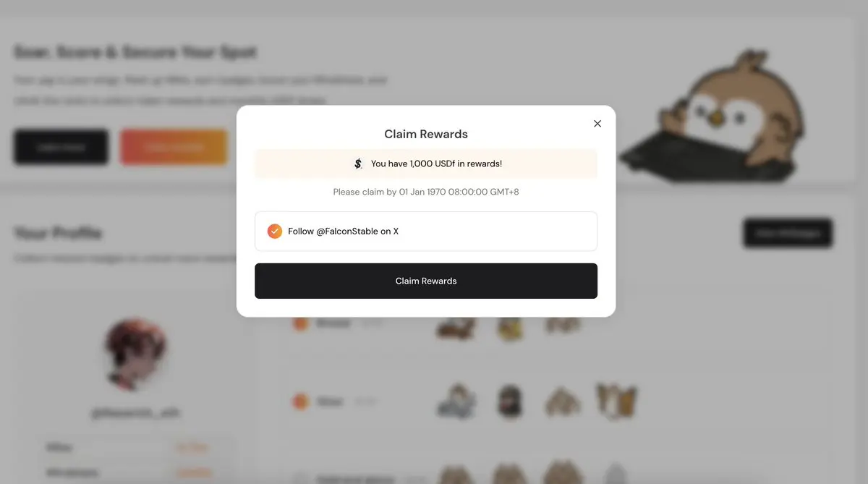The width and height of the screenshot is (868, 484).
Task: Click the dollar sign rewards icon
Action: tap(358, 164)
